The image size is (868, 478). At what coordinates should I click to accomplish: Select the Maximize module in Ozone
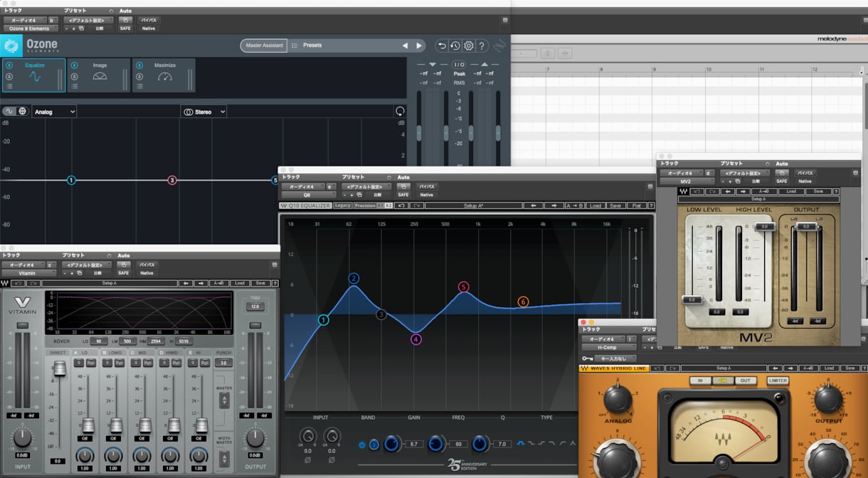click(164, 75)
